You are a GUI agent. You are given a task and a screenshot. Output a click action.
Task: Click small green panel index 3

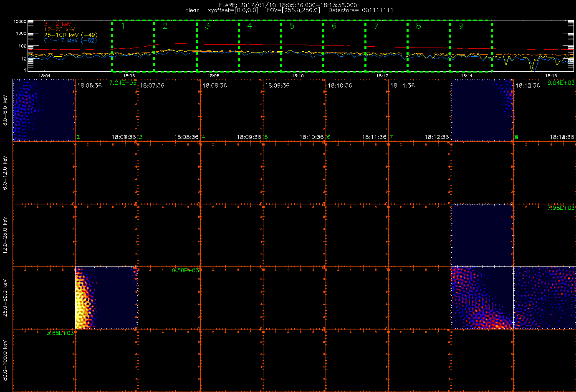click(x=141, y=137)
